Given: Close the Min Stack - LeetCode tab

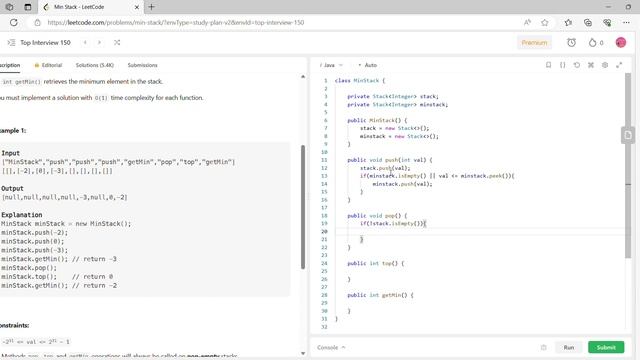Looking at the screenshot, I should coord(137,7).
